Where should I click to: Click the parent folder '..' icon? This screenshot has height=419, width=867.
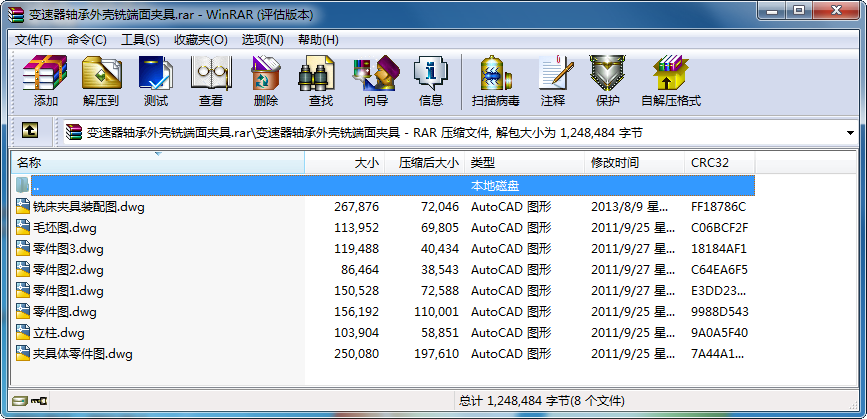(23, 185)
